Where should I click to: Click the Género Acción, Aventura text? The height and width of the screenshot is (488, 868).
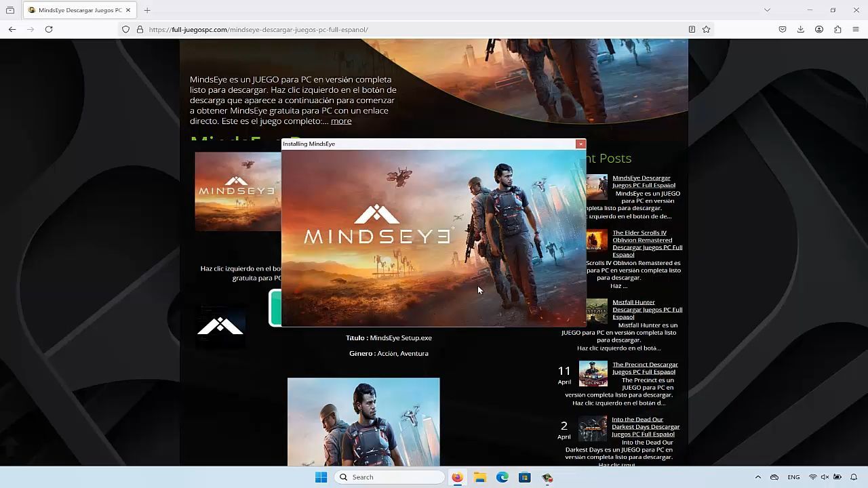click(389, 353)
